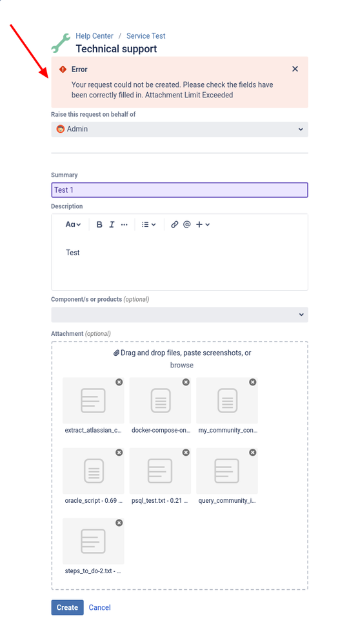Remove the query_community_i... attachment
This screenshot has height=644, width=358.
(252, 452)
